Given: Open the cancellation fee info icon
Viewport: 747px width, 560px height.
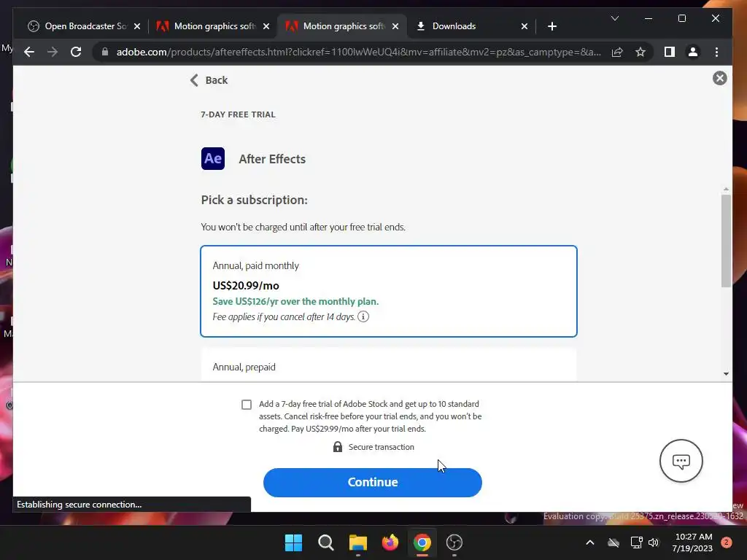Looking at the screenshot, I should pos(363,316).
